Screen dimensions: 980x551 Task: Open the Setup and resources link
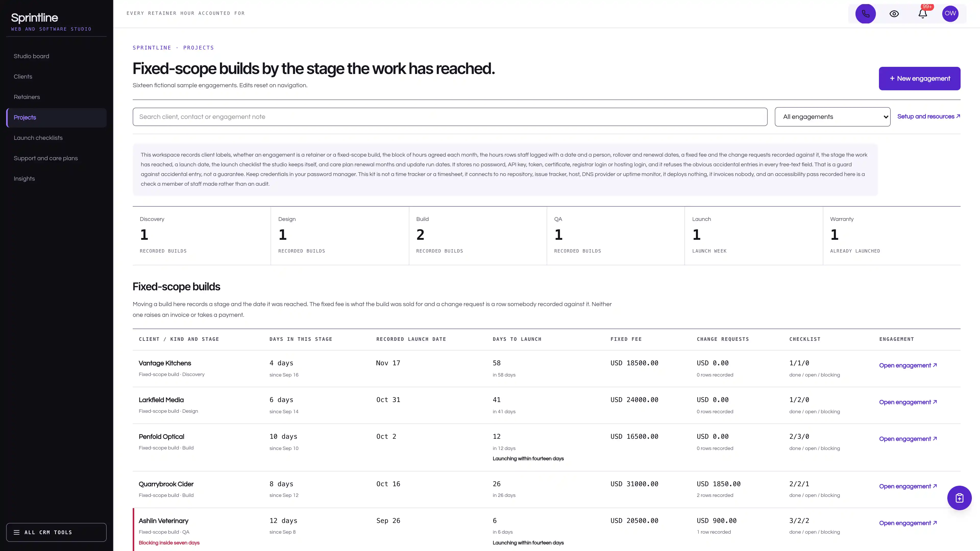929,116
